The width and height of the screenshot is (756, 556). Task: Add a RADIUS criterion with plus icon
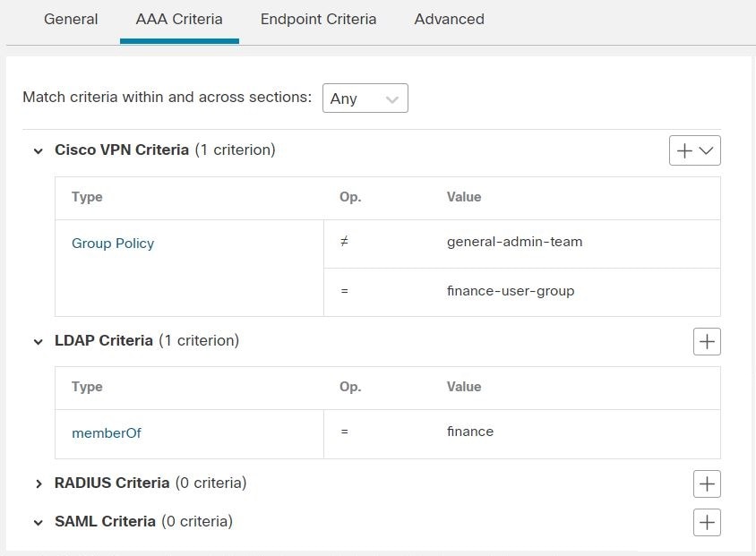707,483
